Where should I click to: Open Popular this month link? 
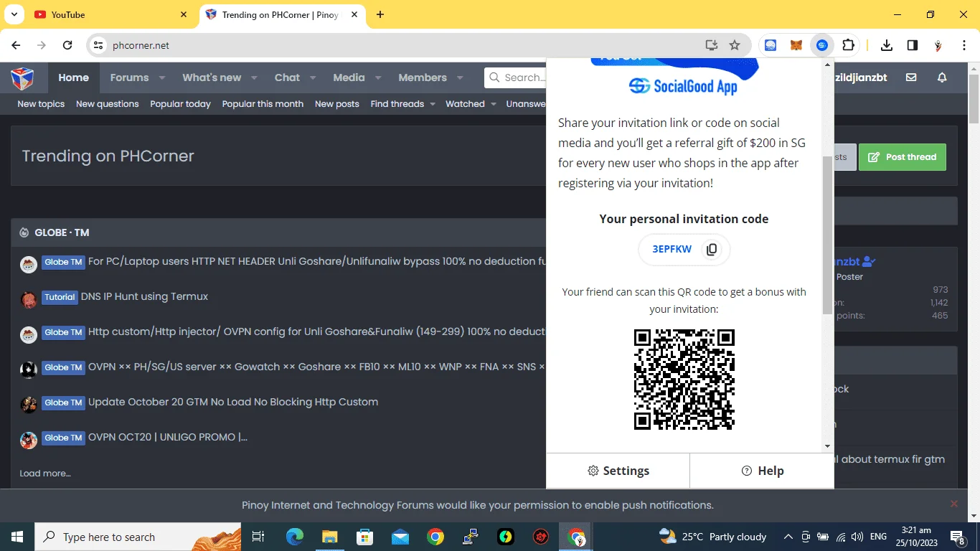[x=263, y=104]
